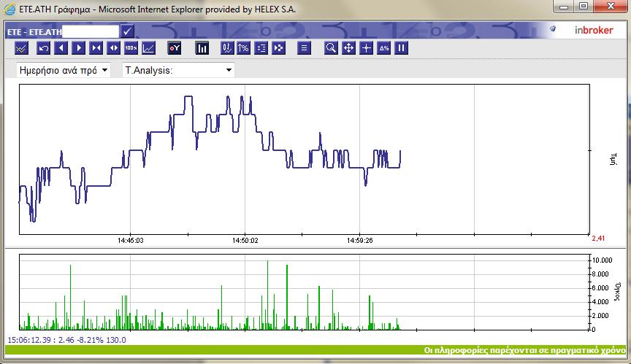Pause real-time updates with pause icon
The height and width of the screenshot is (364, 631).
click(x=401, y=48)
